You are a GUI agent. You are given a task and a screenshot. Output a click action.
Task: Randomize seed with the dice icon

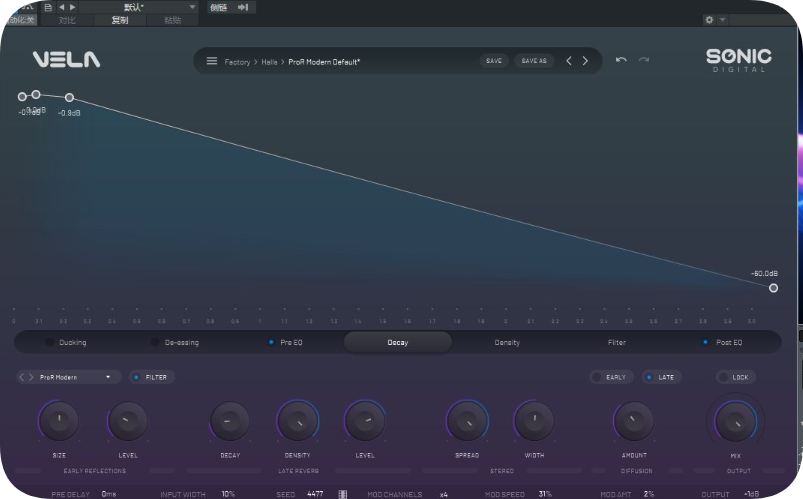click(343, 494)
